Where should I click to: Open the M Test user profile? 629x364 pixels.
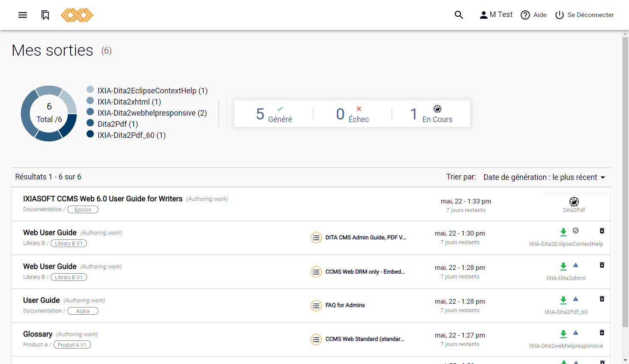496,15
